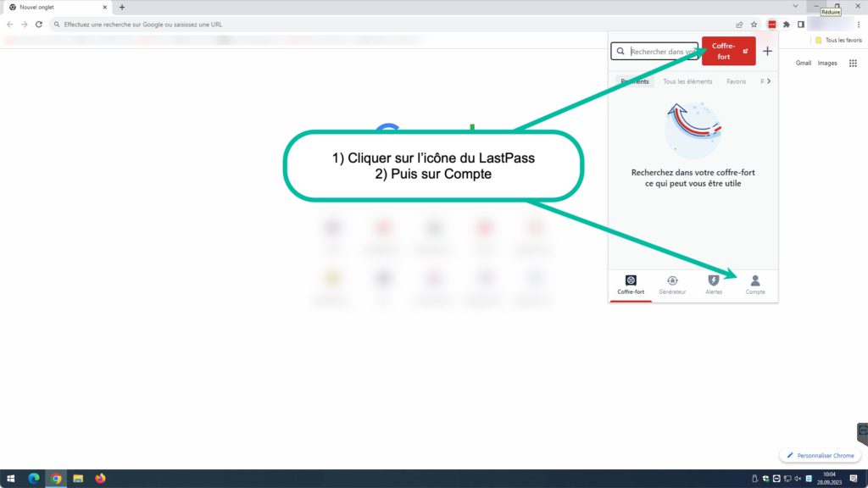Select the Compte tab in LastPass
868x488 pixels.
[x=754, y=285]
